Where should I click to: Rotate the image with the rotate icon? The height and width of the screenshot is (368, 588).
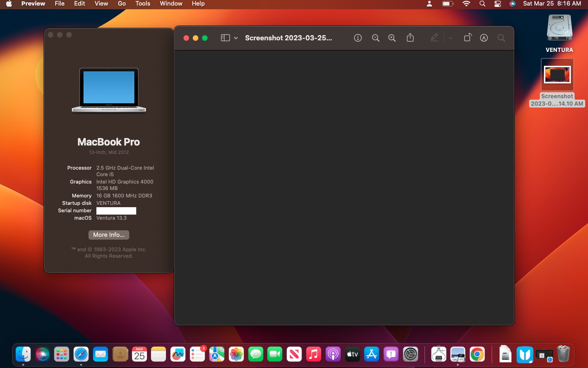(x=468, y=38)
